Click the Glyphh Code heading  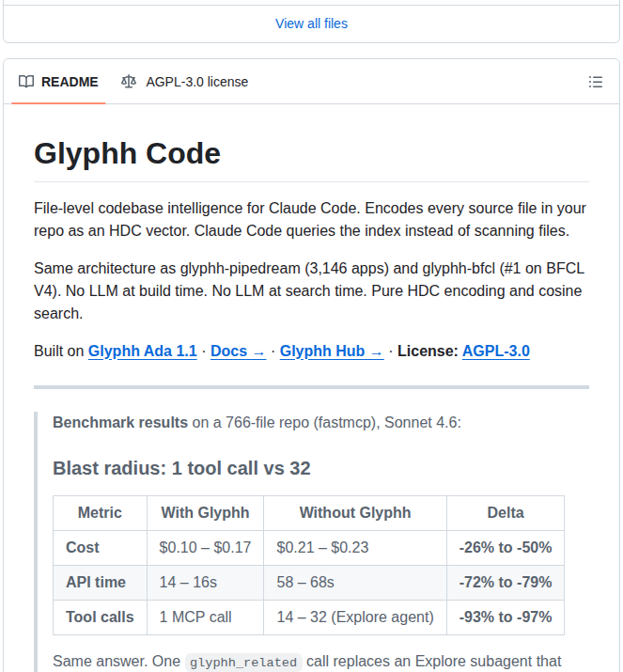127,153
